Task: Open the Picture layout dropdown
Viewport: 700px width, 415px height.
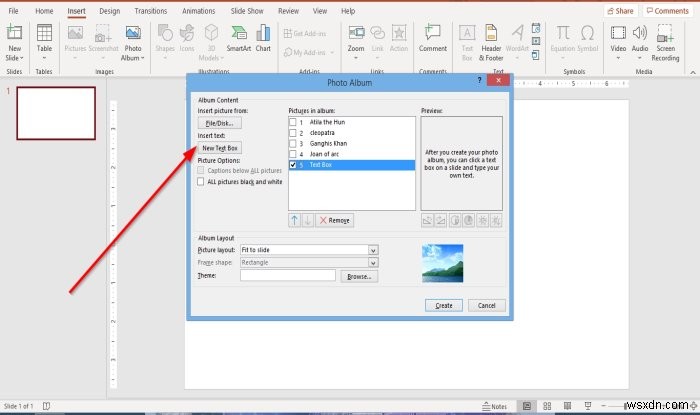Action: pyautogui.click(x=373, y=250)
